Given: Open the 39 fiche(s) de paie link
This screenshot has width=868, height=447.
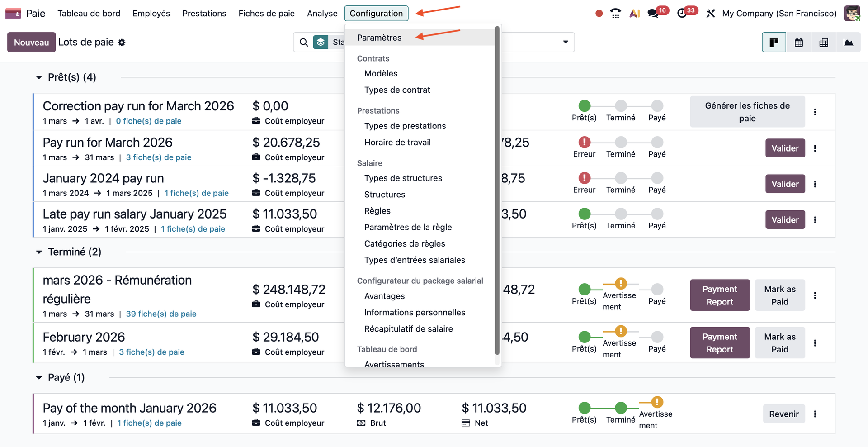Looking at the screenshot, I should coord(161,314).
